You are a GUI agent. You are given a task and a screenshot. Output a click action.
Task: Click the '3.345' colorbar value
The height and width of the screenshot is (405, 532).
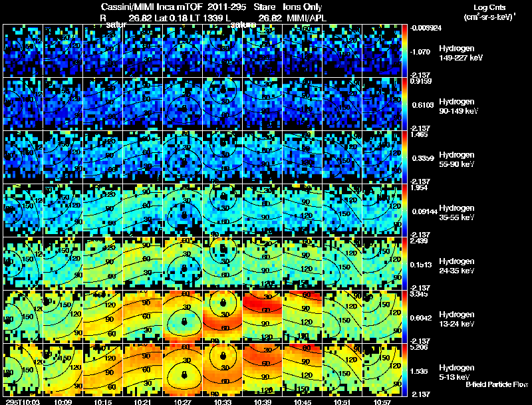click(x=419, y=294)
